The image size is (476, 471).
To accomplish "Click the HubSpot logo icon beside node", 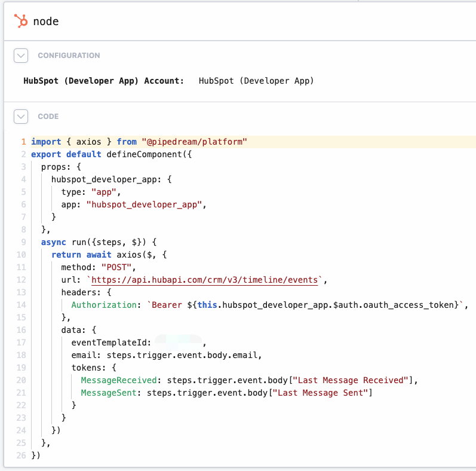I will 21,21.
